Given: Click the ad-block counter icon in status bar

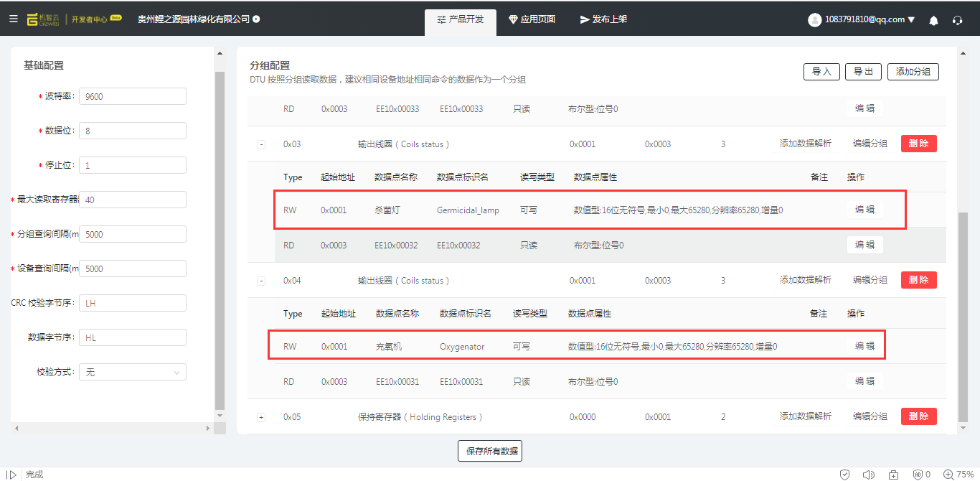Looking at the screenshot, I should pos(921,475).
